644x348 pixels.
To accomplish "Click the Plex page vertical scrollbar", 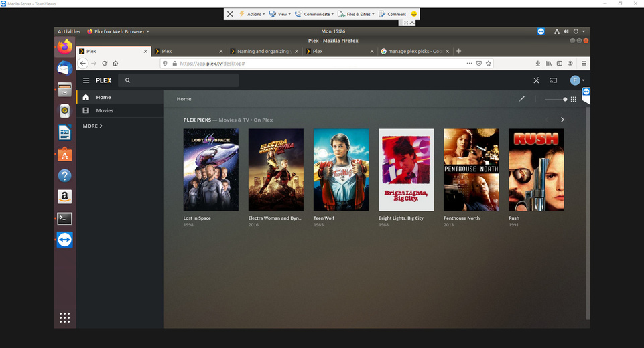I will (588, 213).
